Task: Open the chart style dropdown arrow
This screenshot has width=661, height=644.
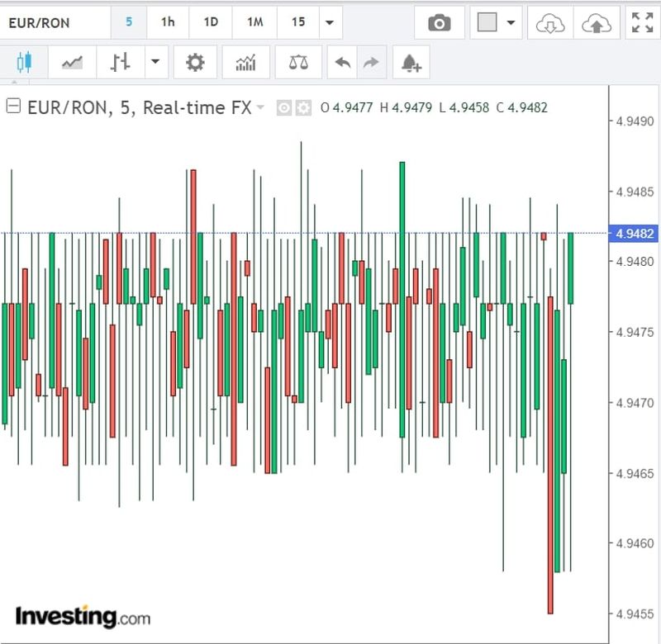Action: pos(155,63)
